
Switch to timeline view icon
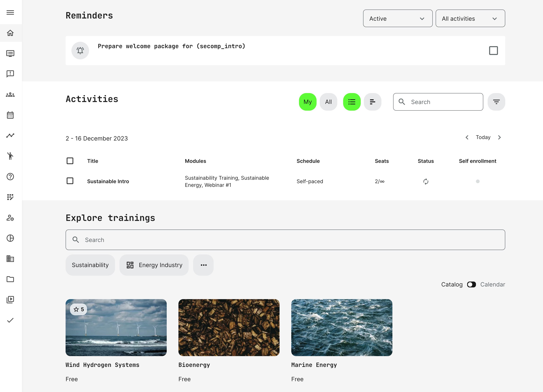tap(372, 102)
